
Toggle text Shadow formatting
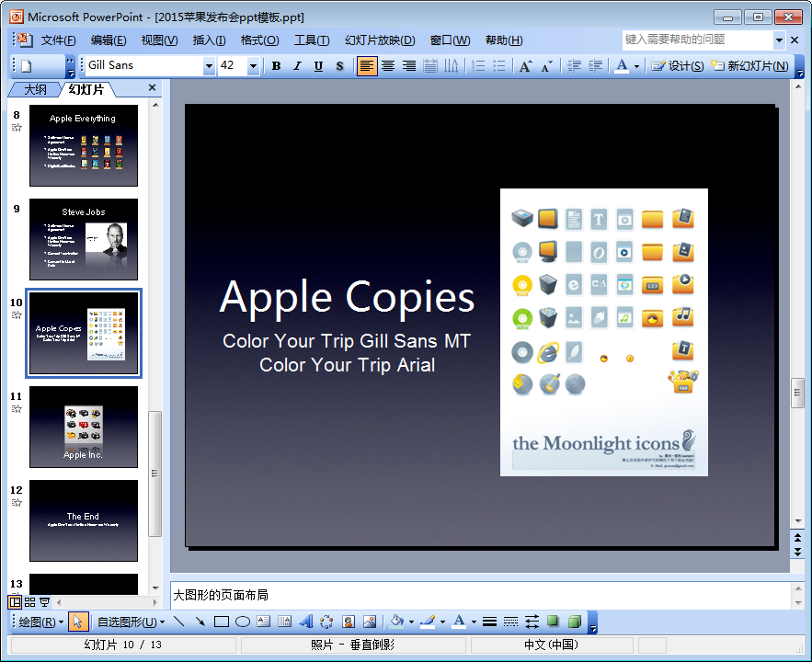click(x=339, y=65)
